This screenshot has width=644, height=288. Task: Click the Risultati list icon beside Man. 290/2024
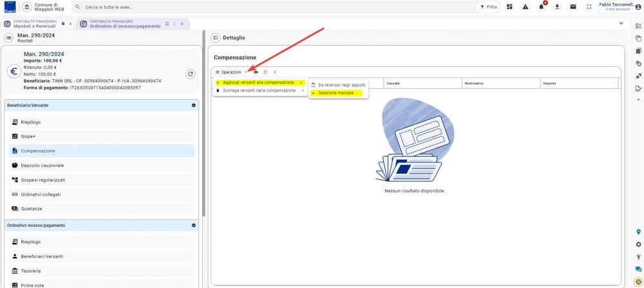(8, 38)
